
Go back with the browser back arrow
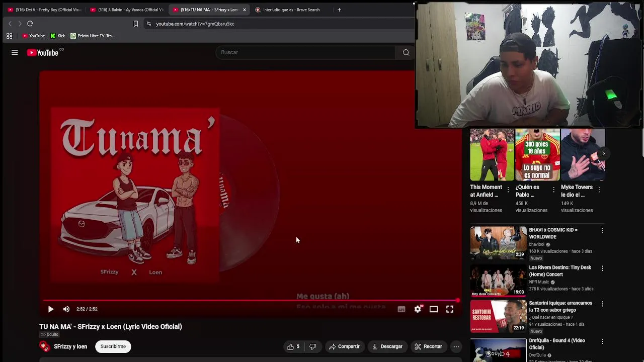10,24
